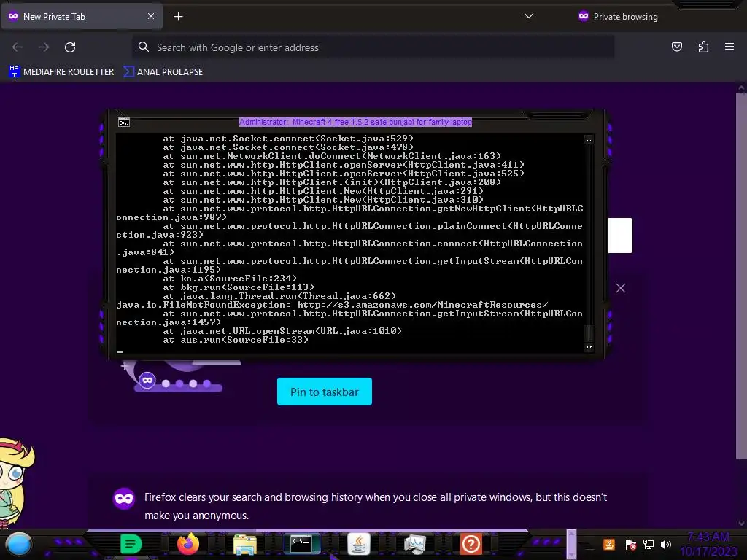Open volume speaker tray icon
Viewport: 747px width, 560px height.
tap(665, 544)
